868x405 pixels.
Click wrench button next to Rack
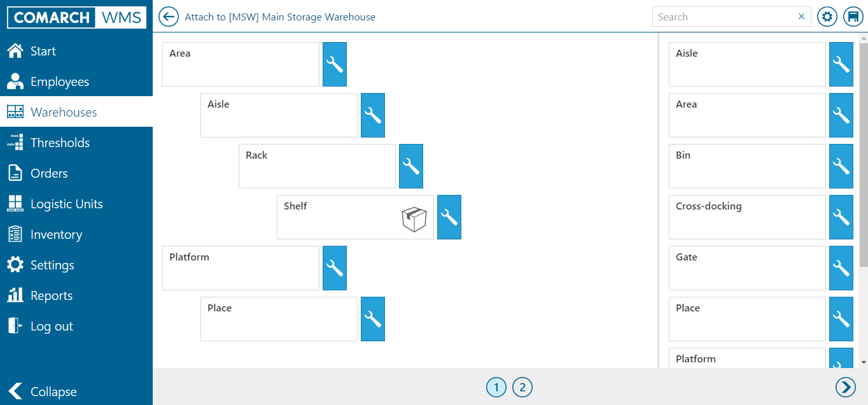411,166
